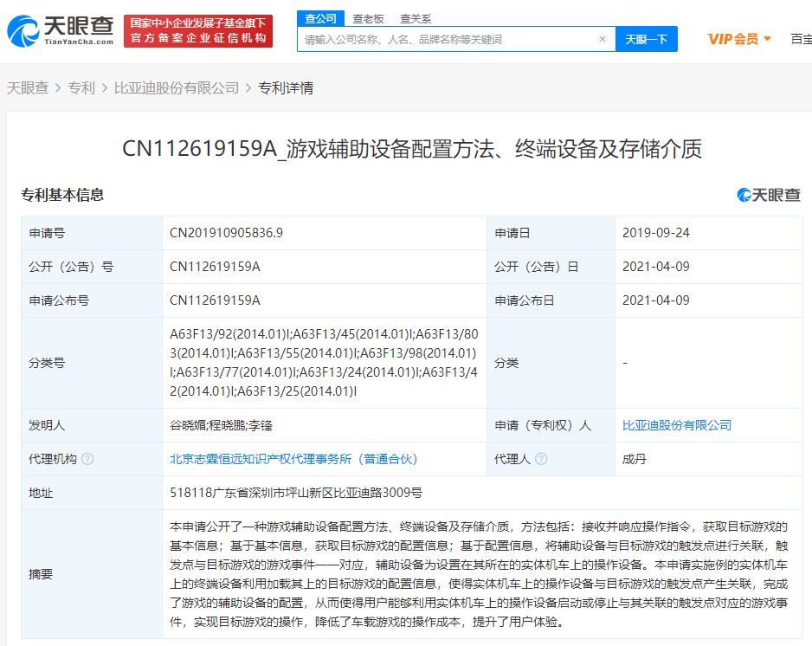Open the applicant link 比亚迪股份有限公司
This screenshot has height=646, width=812.
[x=676, y=425]
